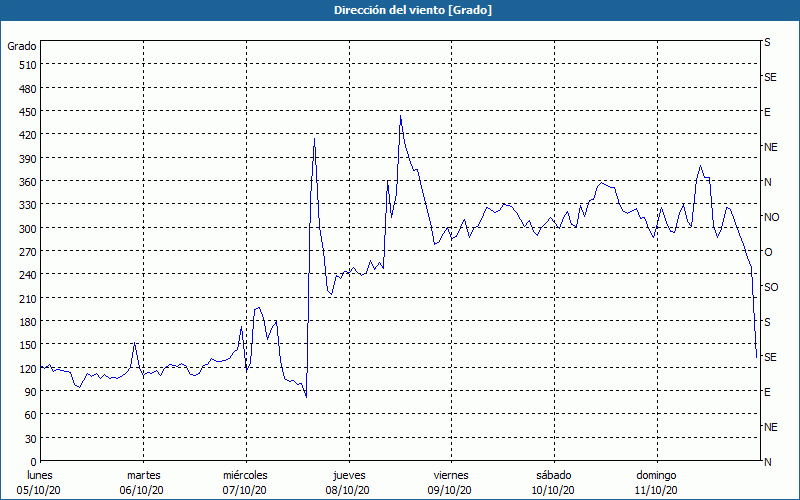Screen dimensions: 800x500
Task: Select the 360 degree axis label
Action: pyautogui.click(x=29, y=182)
